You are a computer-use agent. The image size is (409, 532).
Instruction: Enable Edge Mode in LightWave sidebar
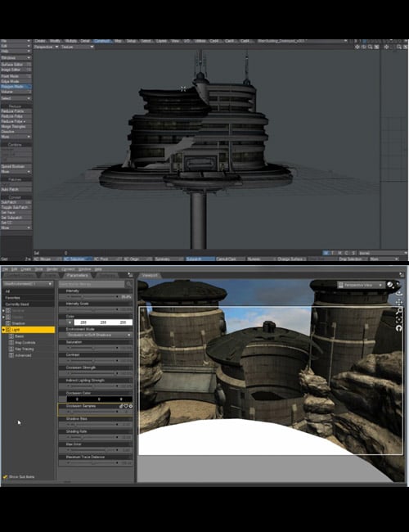(x=16, y=81)
